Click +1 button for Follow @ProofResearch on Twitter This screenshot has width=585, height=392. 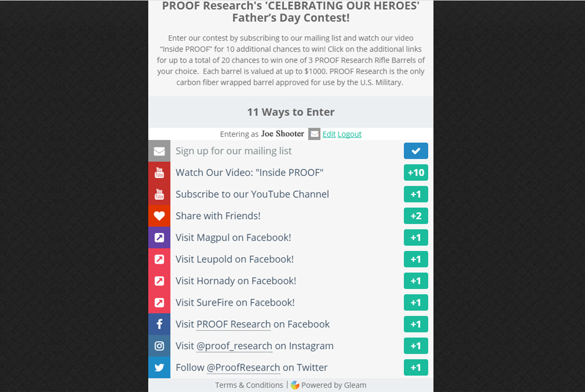(416, 367)
